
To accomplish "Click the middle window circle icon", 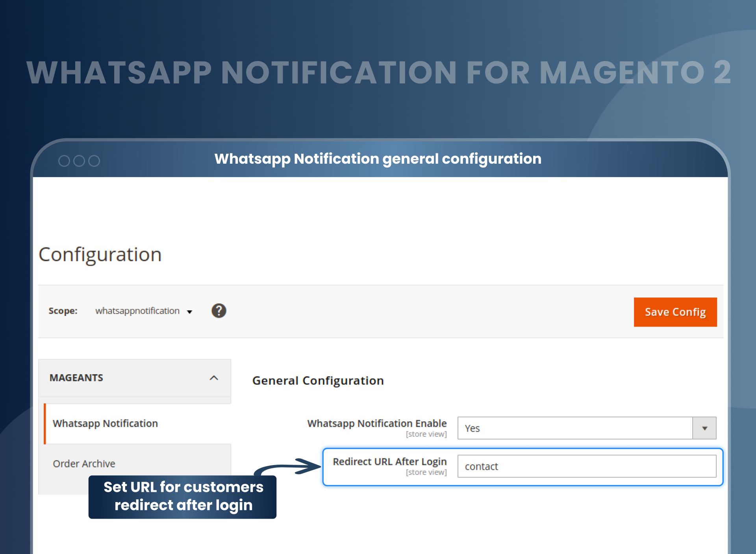I will click(x=79, y=161).
